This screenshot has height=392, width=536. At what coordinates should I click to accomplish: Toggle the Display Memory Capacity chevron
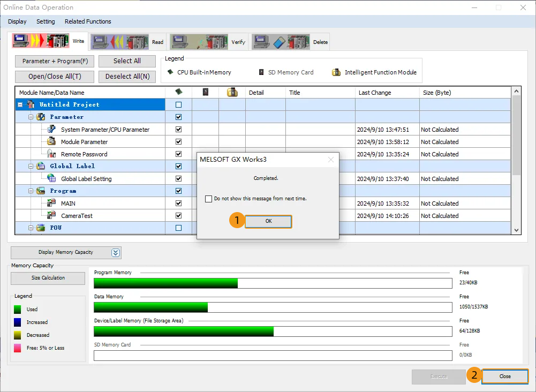point(116,253)
